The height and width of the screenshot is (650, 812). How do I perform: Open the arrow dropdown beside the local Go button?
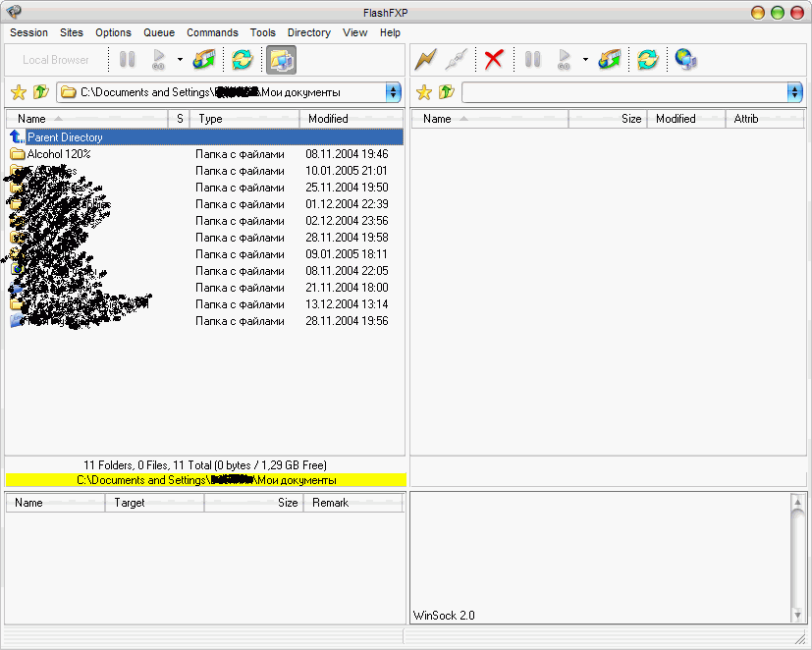point(180,60)
